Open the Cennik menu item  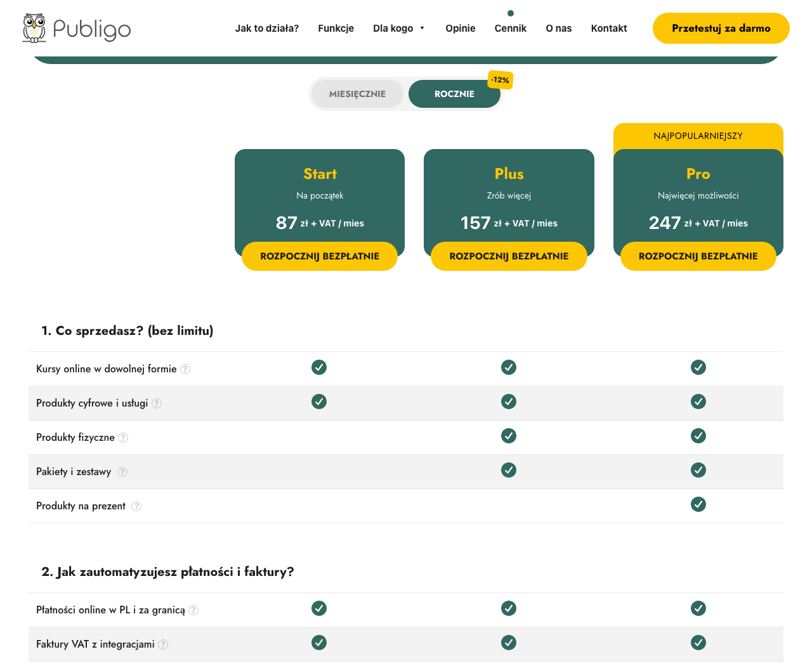click(511, 29)
